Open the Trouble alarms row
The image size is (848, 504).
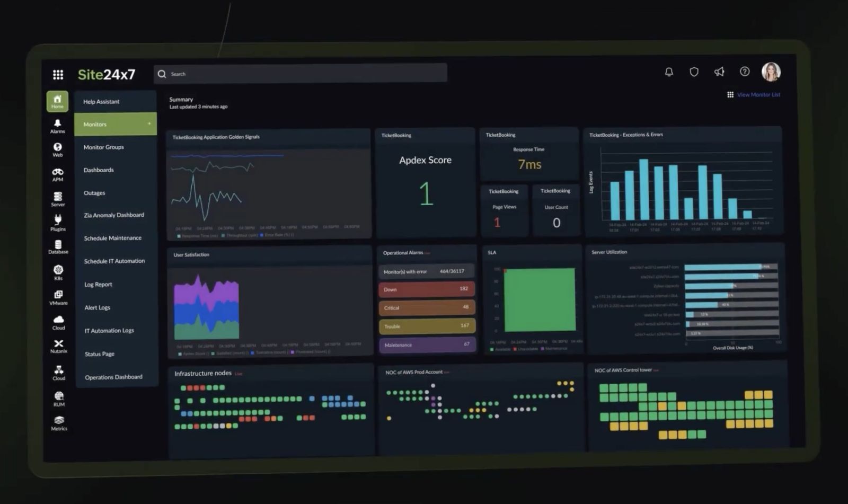pos(427,326)
